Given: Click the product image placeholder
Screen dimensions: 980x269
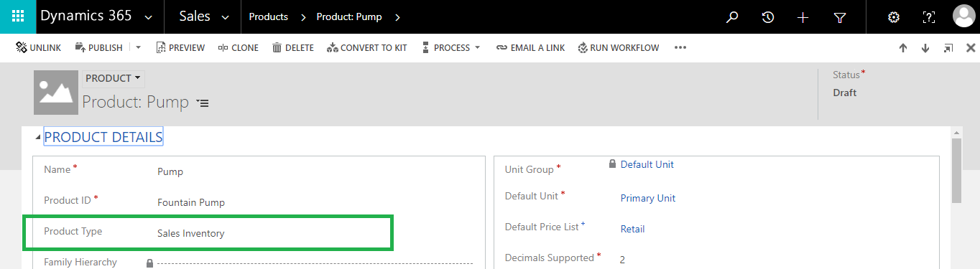Looking at the screenshot, I should (x=56, y=93).
